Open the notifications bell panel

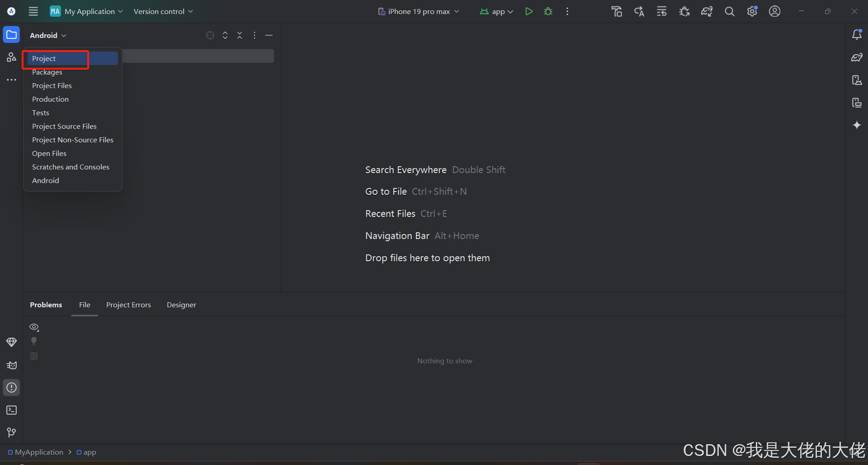857,34
